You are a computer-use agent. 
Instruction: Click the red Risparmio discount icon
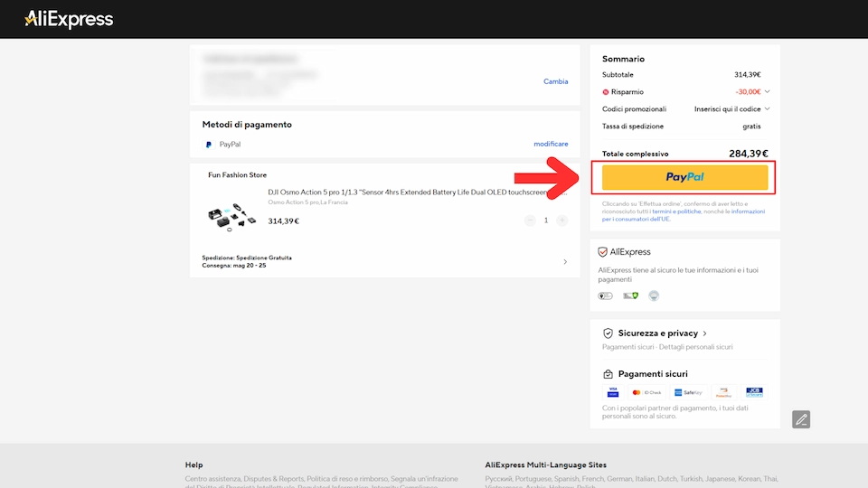click(605, 92)
